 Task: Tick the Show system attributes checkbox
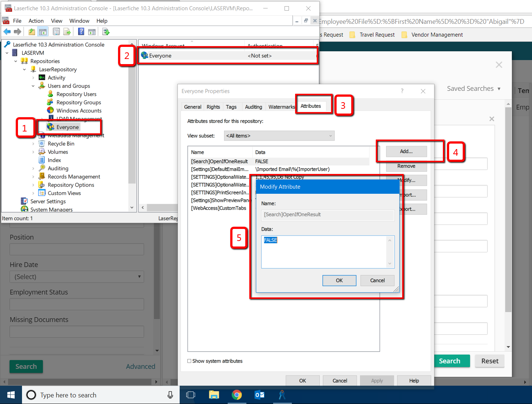[x=189, y=361]
